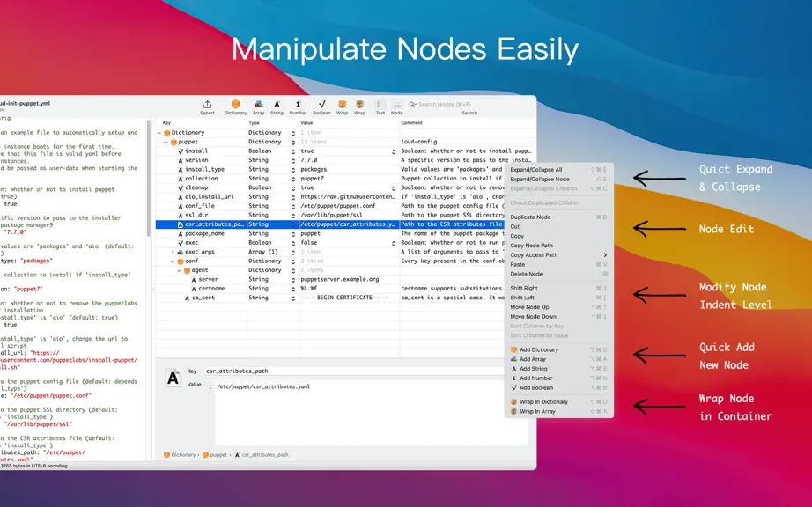This screenshot has height=507, width=812.
Task: Open type dropdown for version row
Action: click(293, 161)
